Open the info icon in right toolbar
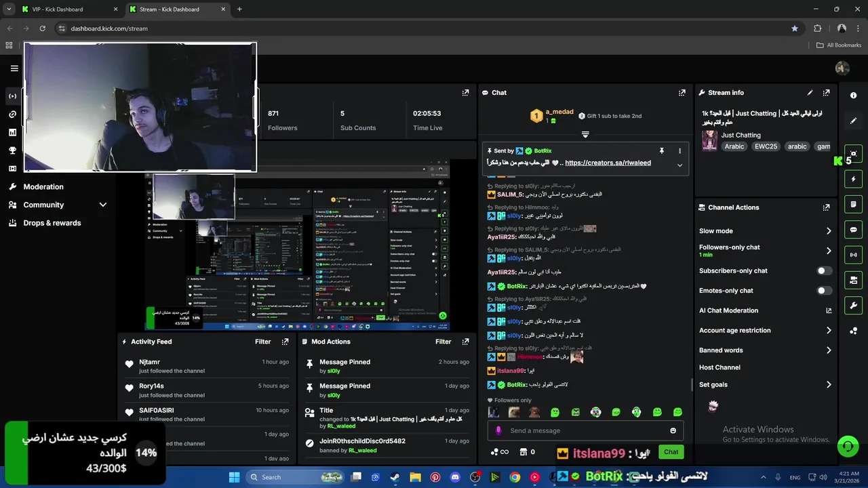The image size is (868, 488). [x=853, y=96]
